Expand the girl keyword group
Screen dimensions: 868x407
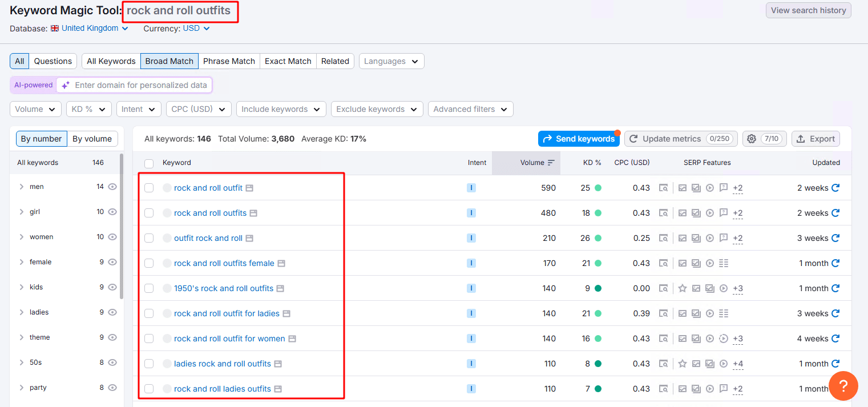point(21,212)
